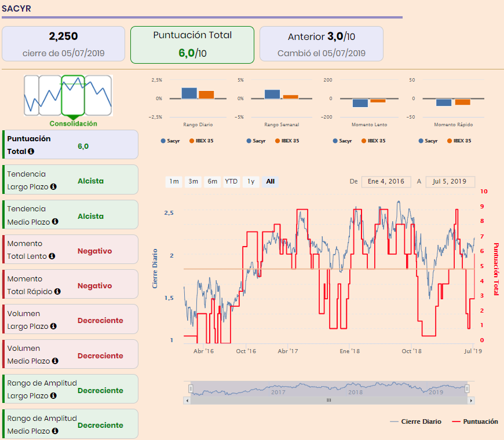The image size is (504, 440).
Task: Click info icon for Momento Total Lento
Action: pyautogui.click(x=52, y=256)
